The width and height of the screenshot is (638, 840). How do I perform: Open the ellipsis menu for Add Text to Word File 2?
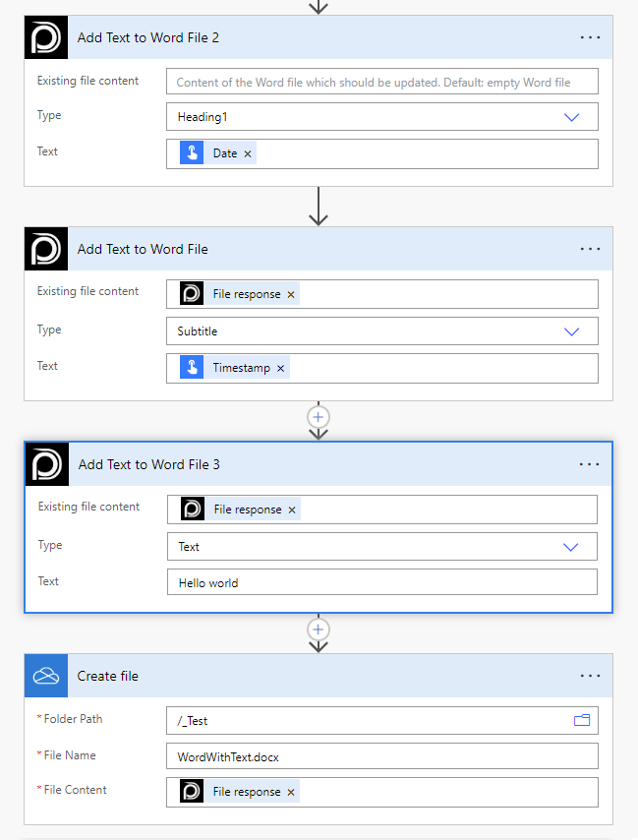[x=590, y=37]
